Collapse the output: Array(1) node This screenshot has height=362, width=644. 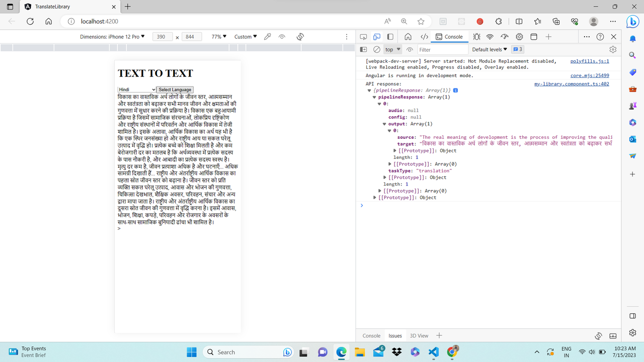coord(384,124)
